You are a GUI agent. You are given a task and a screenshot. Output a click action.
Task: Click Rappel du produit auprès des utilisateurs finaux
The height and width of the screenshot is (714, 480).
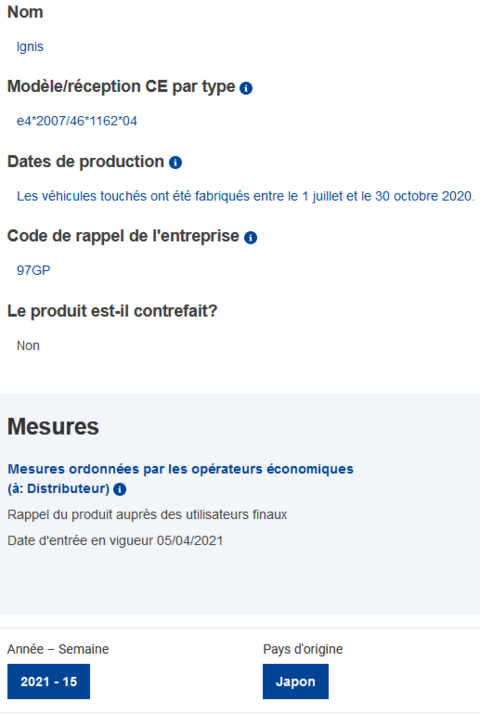[x=148, y=515]
